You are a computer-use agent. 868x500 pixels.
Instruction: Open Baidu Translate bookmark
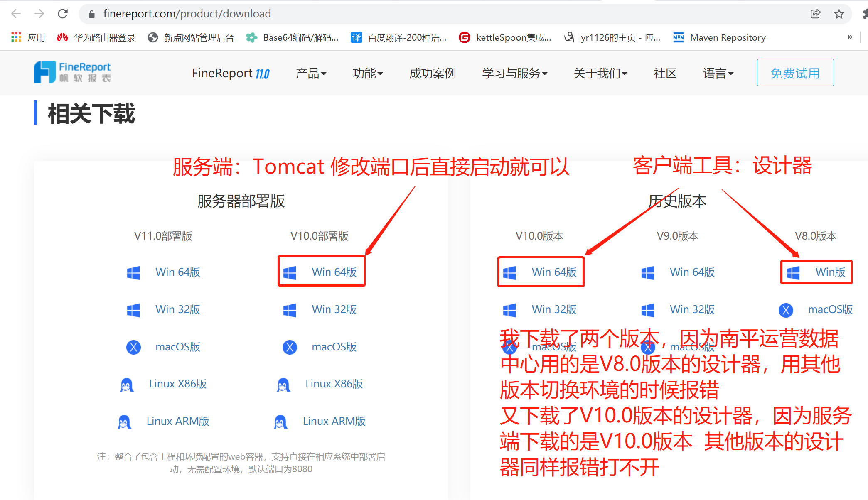click(x=398, y=37)
